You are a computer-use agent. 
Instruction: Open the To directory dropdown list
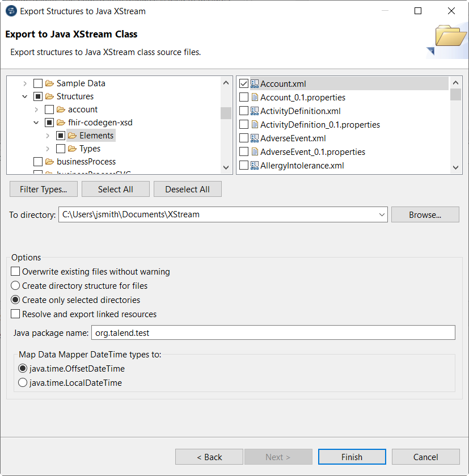coord(381,214)
